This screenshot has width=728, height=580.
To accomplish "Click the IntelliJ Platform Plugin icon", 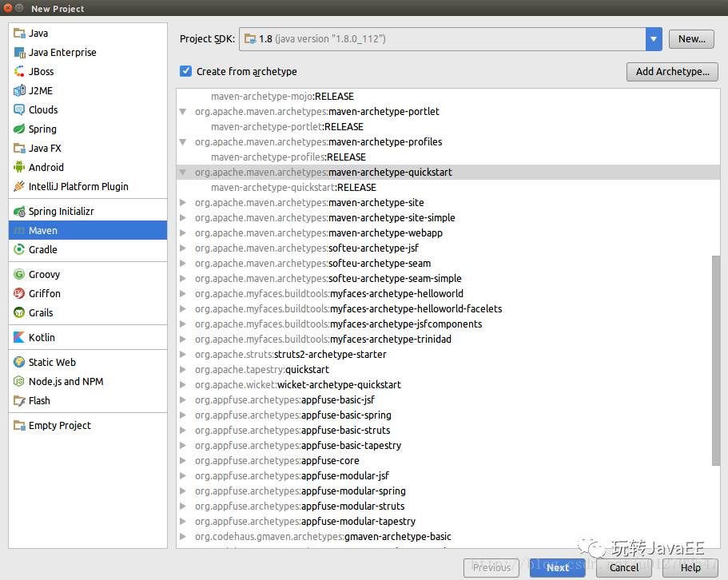I will pos(19,186).
